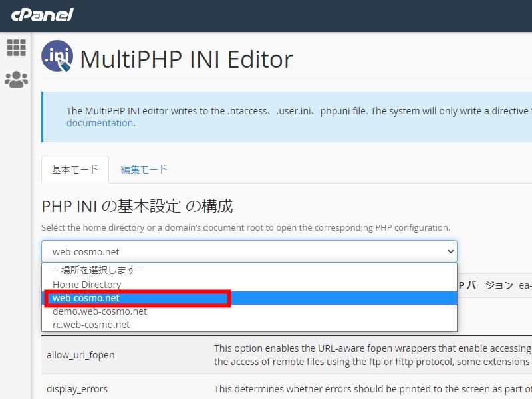Click the cPanel logo in the header

42,15
